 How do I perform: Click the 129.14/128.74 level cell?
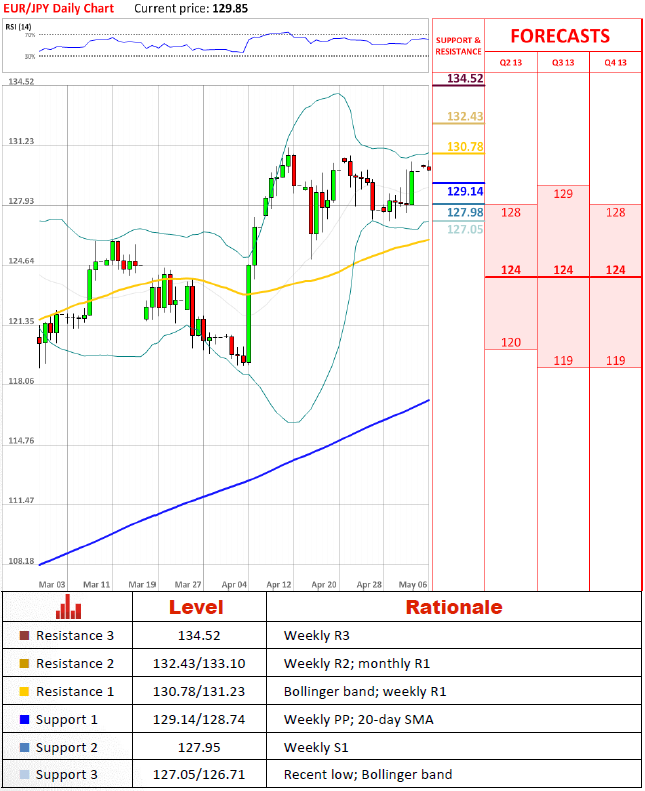tap(199, 719)
